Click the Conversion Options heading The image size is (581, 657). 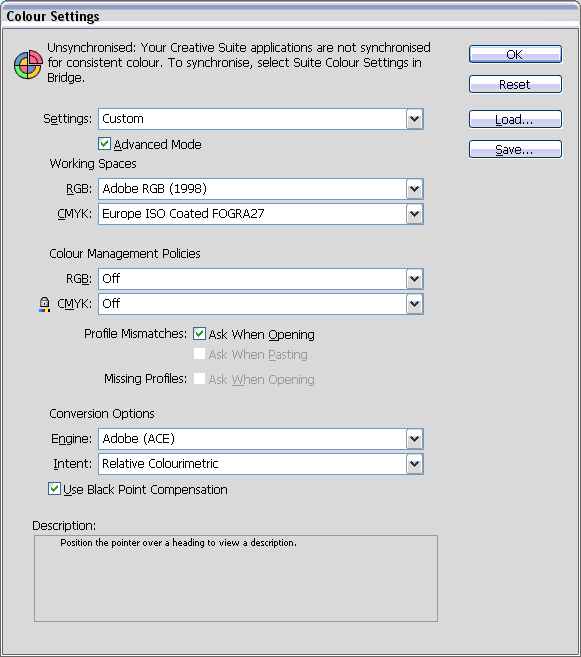pyautogui.click(x=102, y=414)
